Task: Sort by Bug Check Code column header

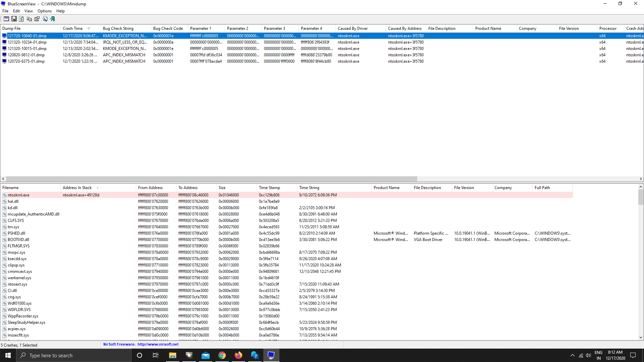Action: click(x=169, y=28)
